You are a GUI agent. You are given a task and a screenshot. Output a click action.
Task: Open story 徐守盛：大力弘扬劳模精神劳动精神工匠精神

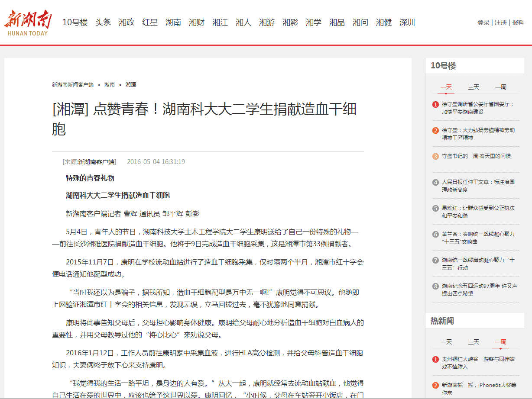pyautogui.click(x=478, y=134)
